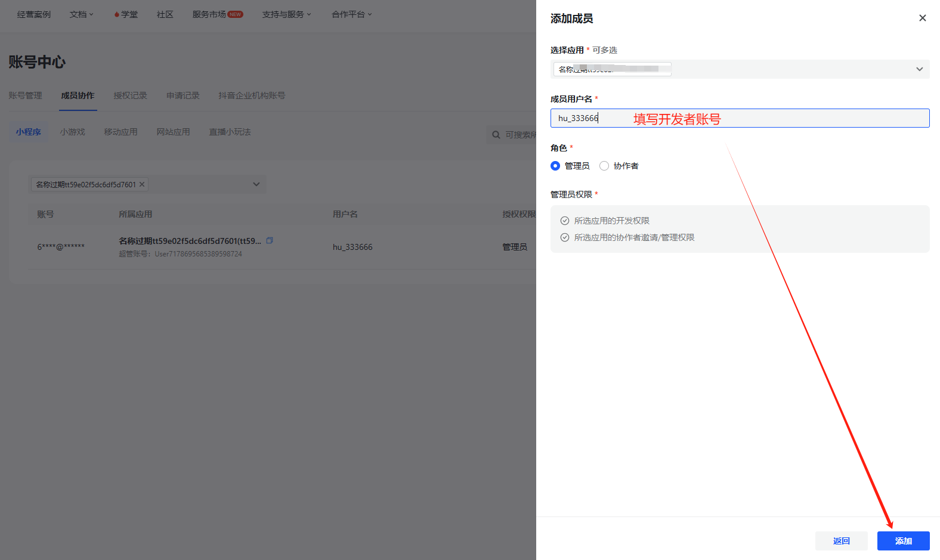
Task: Click the 成员用户名 input field
Action: click(740, 118)
